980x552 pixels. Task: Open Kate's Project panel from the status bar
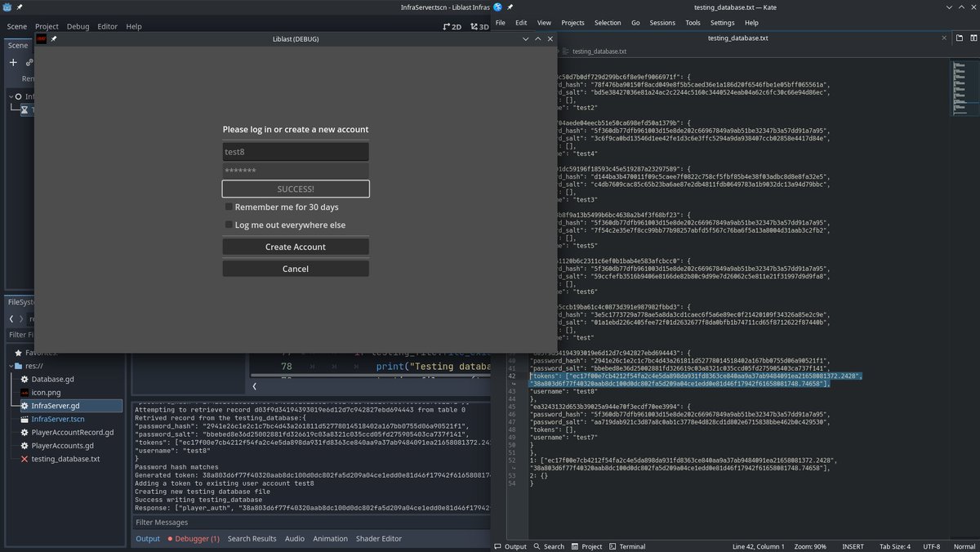pos(587,546)
